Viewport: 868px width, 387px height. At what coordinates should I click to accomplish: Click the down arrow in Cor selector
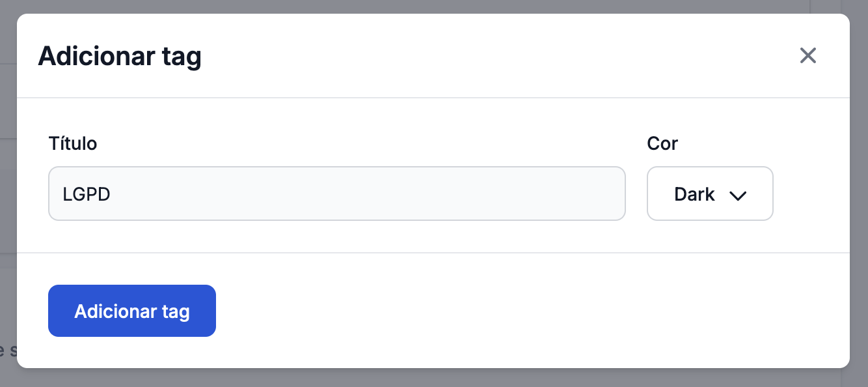737,195
